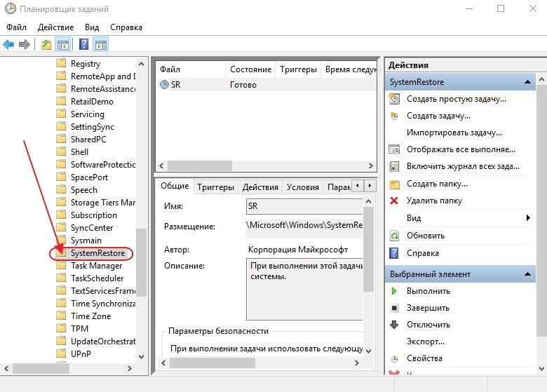
Task: Switch to the Триггеры tab
Action: coord(215,187)
